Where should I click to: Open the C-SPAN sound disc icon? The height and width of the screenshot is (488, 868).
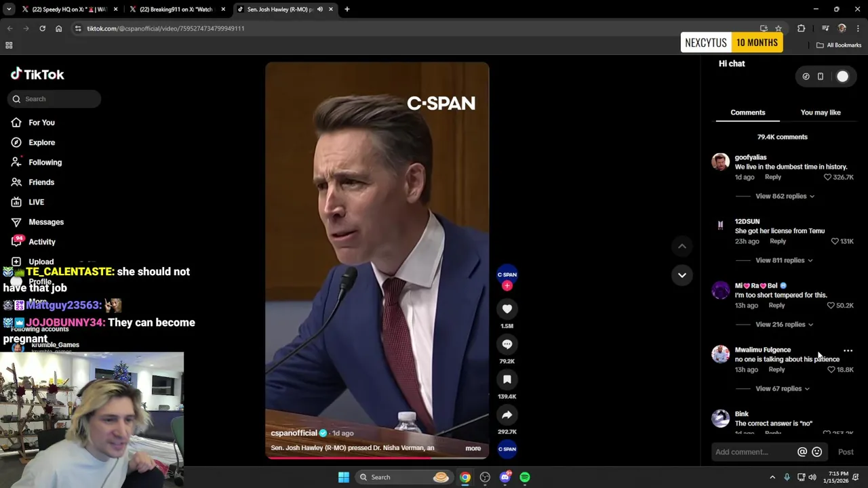click(507, 449)
